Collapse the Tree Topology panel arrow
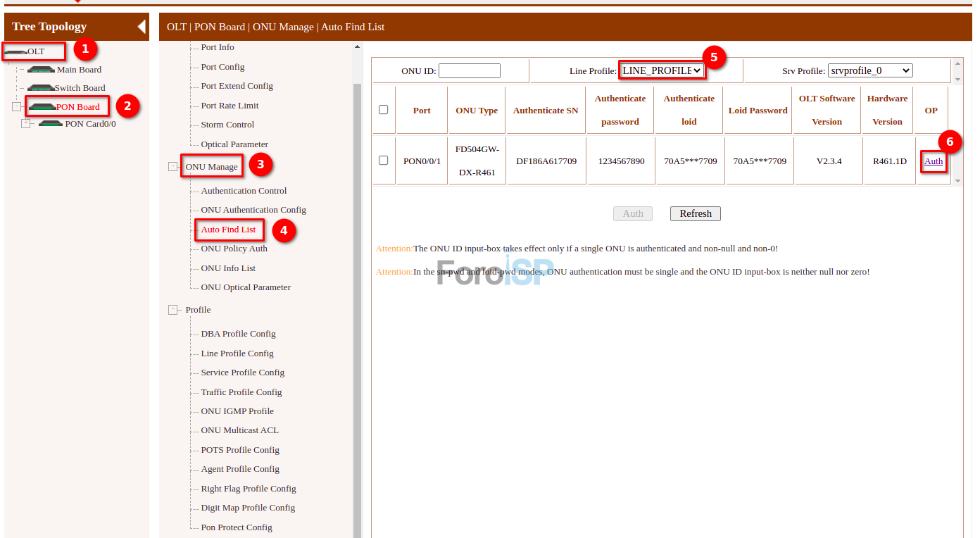The width and height of the screenshot is (980, 538). pyautogui.click(x=142, y=27)
